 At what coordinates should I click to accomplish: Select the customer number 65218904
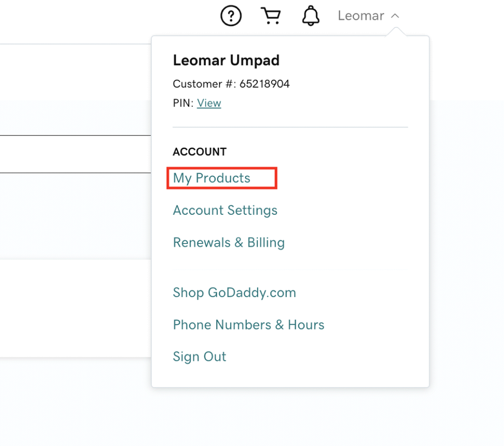pyautogui.click(x=231, y=84)
